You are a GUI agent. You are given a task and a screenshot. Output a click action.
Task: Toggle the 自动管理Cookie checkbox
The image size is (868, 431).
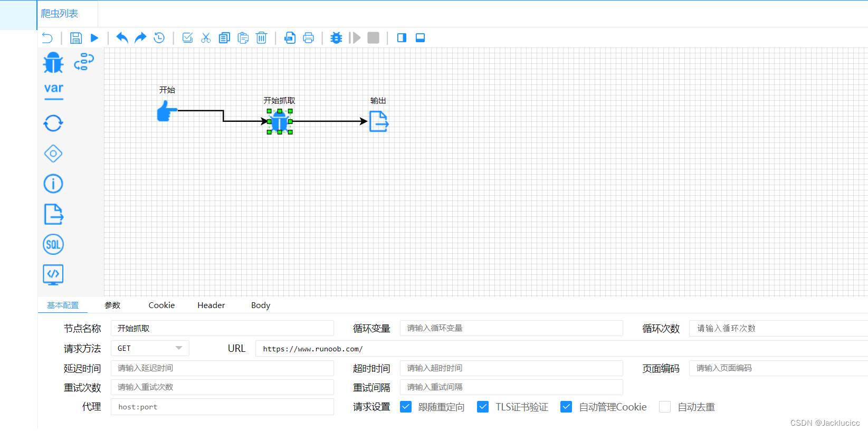[x=566, y=407]
